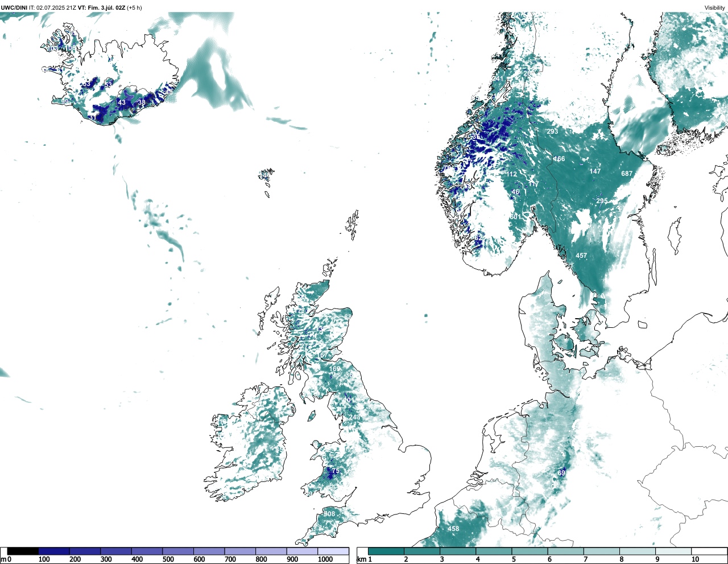Click the valid time Fim. 3.júl. 02Z
The image size is (728, 564).
pyautogui.click(x=106, y=7)
